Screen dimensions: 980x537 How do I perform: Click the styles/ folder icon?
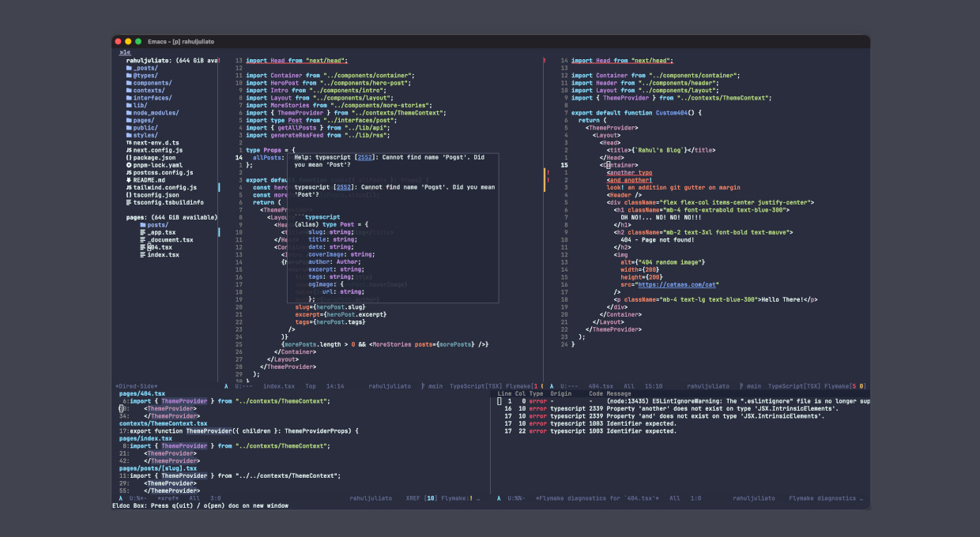[129, 135]
